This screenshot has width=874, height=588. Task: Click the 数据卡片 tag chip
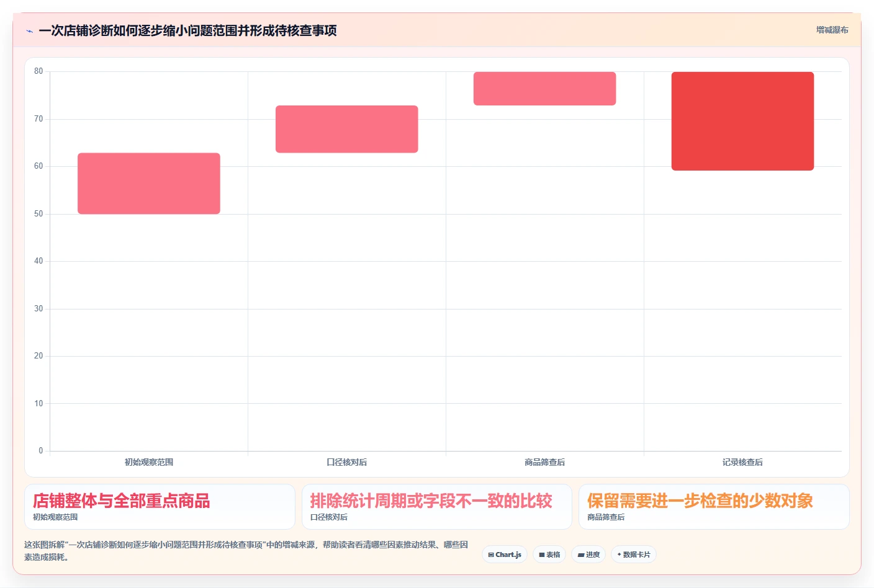[x=634, y=555]
